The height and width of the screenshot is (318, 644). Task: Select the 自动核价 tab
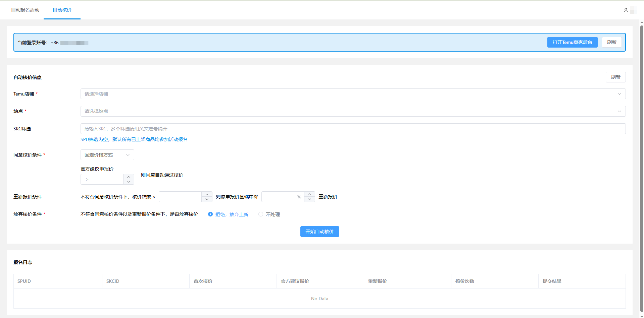coord(62,10)
